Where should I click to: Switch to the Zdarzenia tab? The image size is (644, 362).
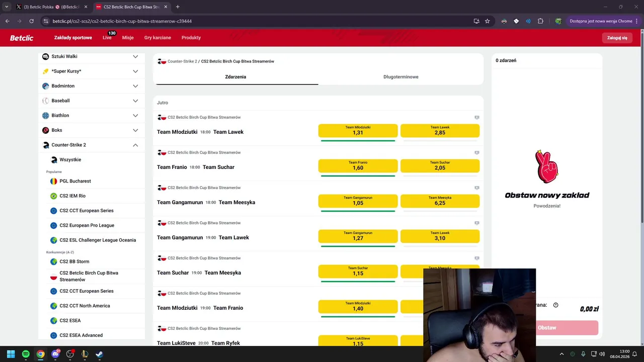[x=235, y=77]
